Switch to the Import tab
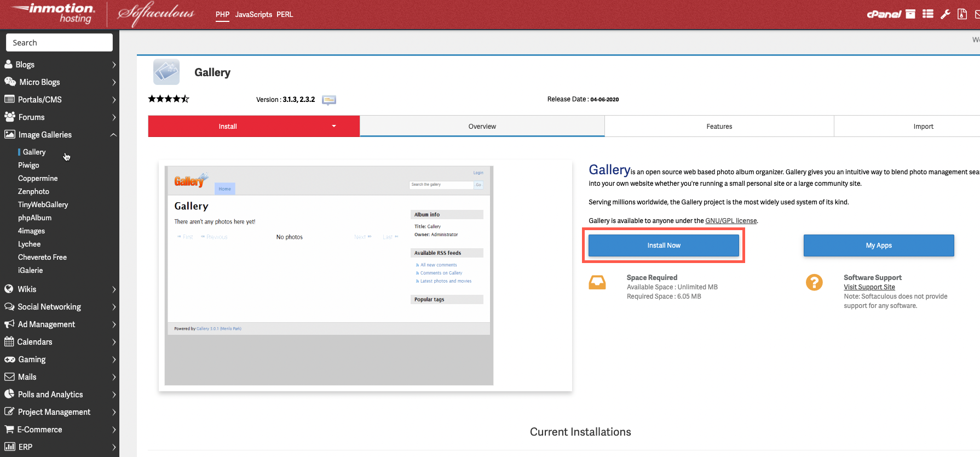The width and height of the screenshot is (980, 457). (923, 127)
